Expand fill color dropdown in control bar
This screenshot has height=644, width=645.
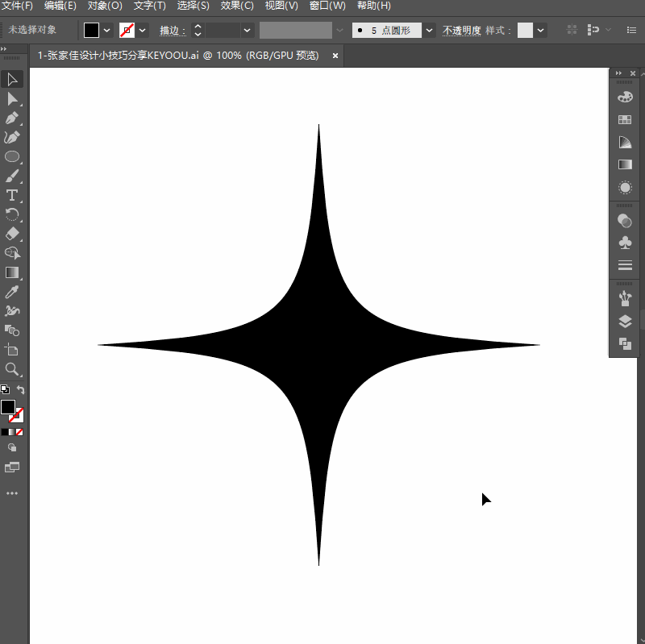[x=107, y=31]
